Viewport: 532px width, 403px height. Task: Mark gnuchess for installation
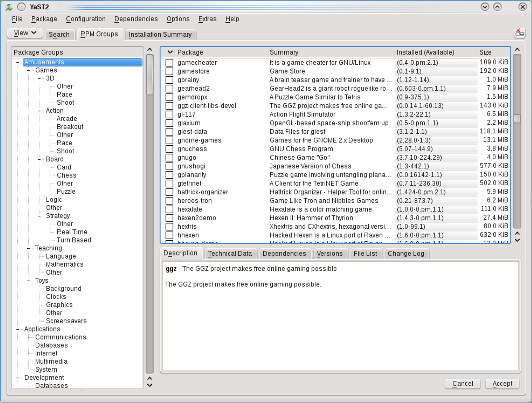(169, 149)
